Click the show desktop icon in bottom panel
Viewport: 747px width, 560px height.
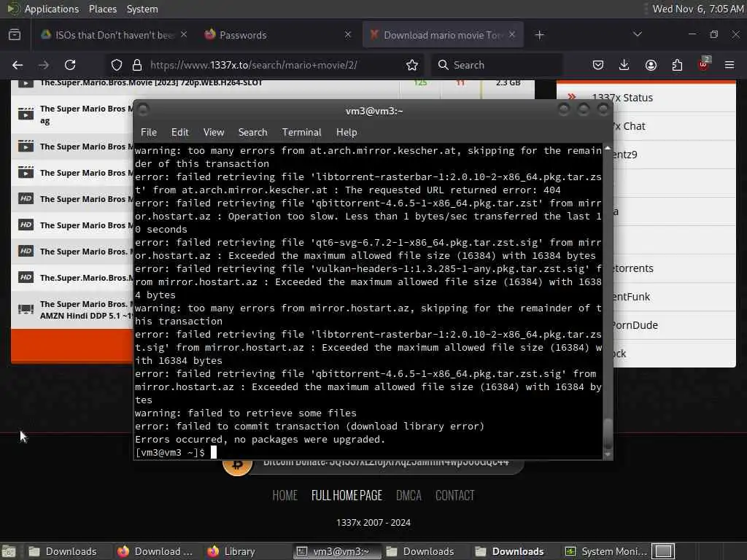[8, 551]
